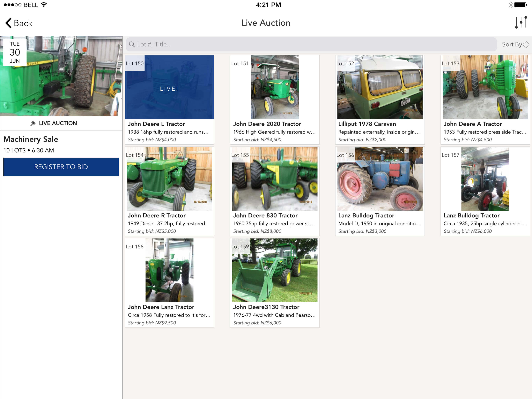Click Starting bid NZ$2,000 text
The height and width of the screenshot is (399, 532).
(x=362, y=139)
